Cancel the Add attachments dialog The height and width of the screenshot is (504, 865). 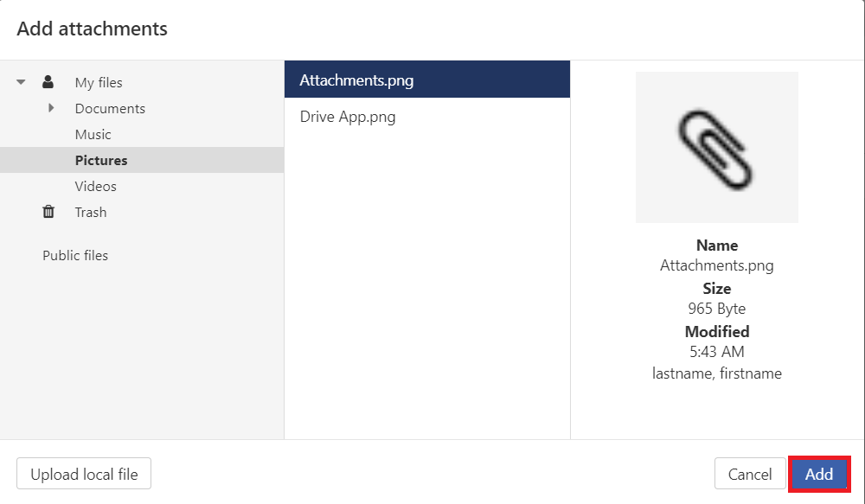coord(749,474)
